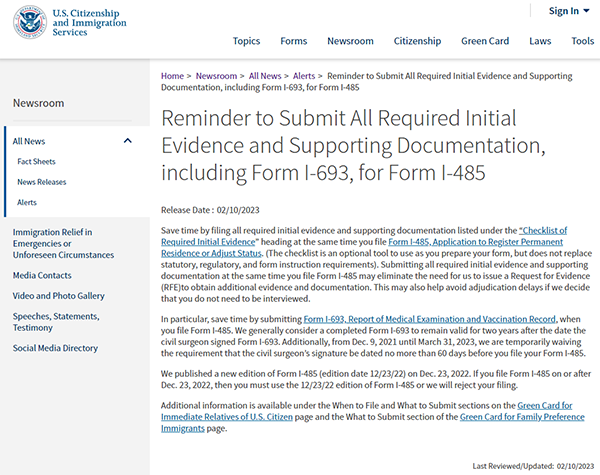Select All News breadcrumb link
The image size is (600, 475).
pos(265,76)
